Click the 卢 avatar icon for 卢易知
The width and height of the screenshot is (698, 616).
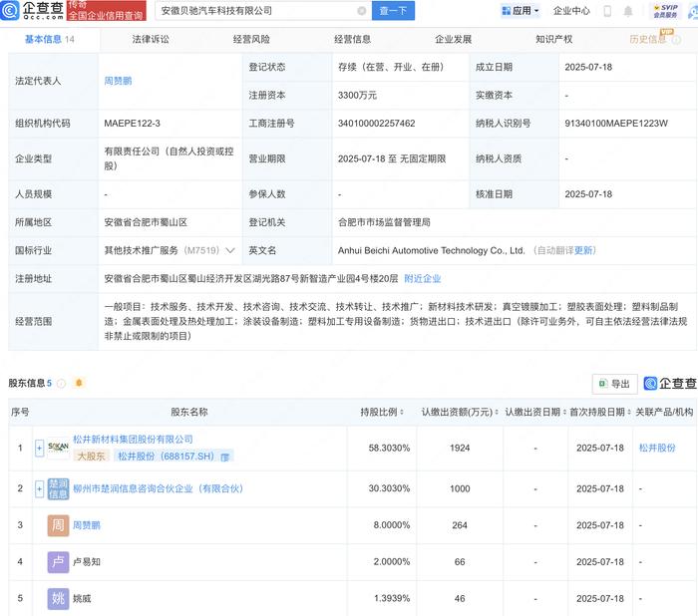(x=58, y=562)
